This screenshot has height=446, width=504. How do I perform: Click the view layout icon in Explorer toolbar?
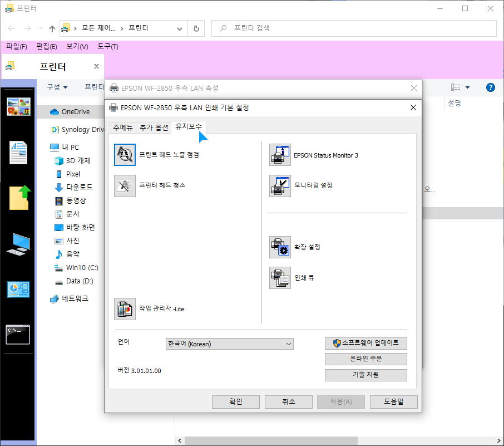click(x=456, y=87)
